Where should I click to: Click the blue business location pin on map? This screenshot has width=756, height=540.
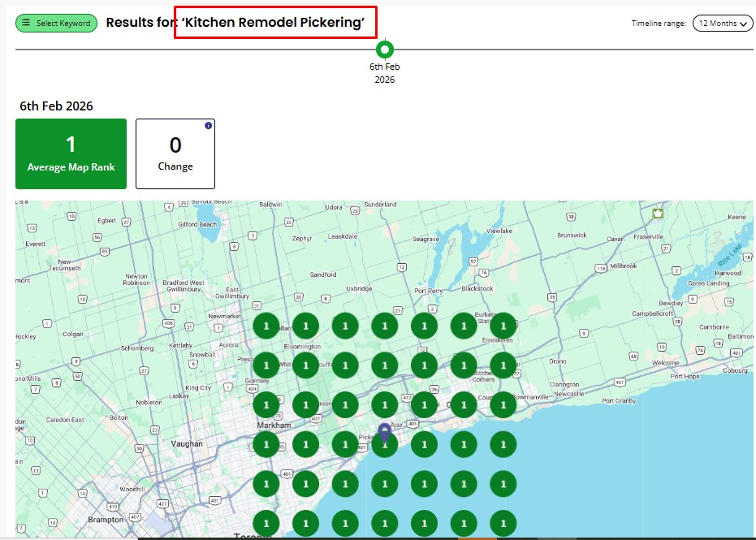pyautogui.click(x=384, y=433)
